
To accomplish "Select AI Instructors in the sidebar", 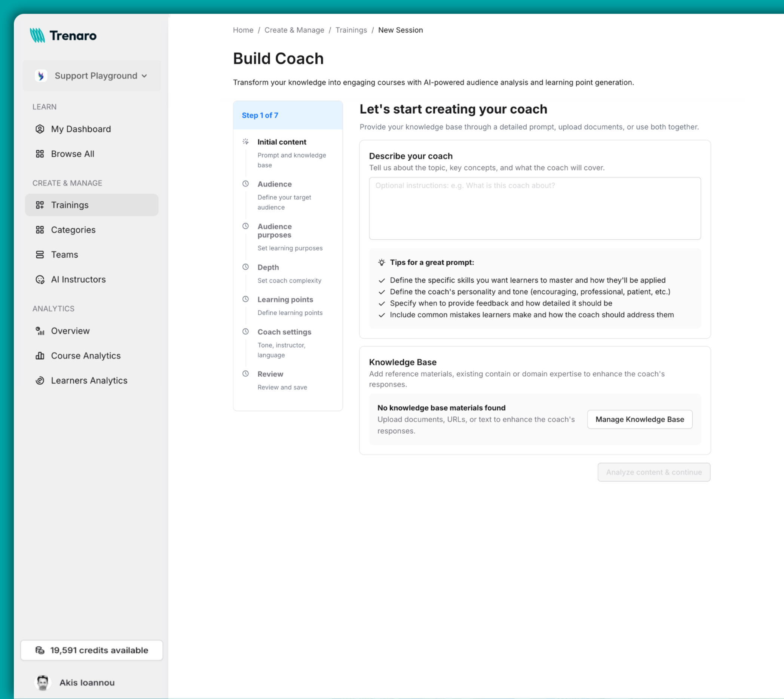I will point(78,279).
